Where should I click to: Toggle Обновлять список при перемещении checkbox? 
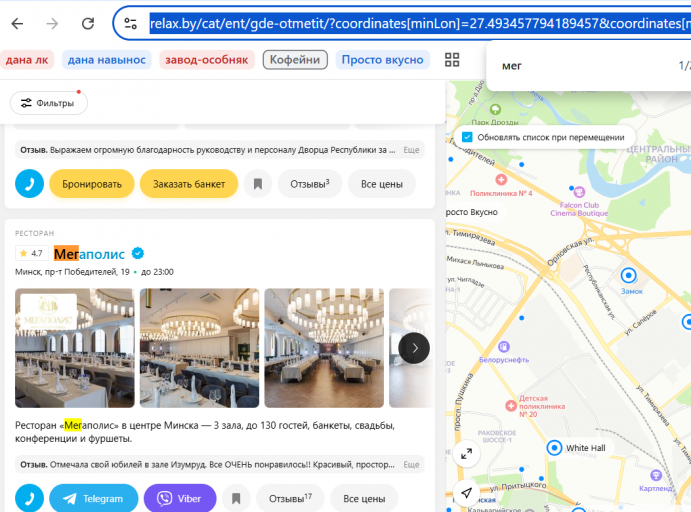coord(467,137)
